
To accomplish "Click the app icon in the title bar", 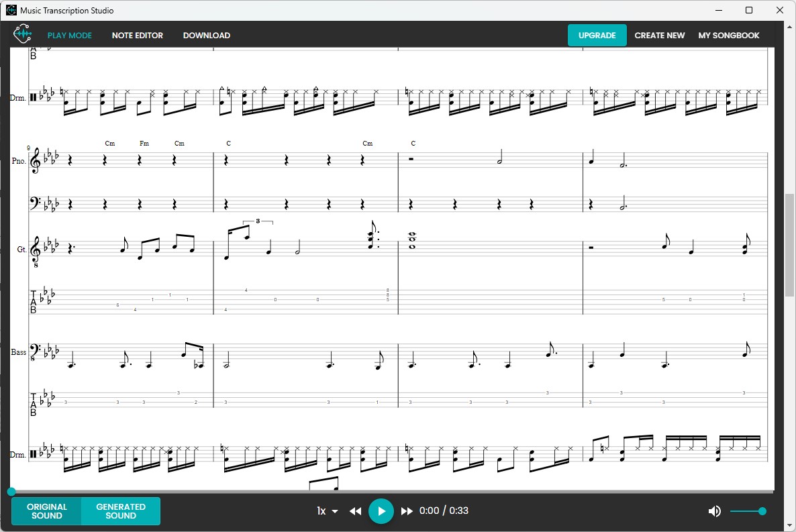I will [x=9, y=9].
